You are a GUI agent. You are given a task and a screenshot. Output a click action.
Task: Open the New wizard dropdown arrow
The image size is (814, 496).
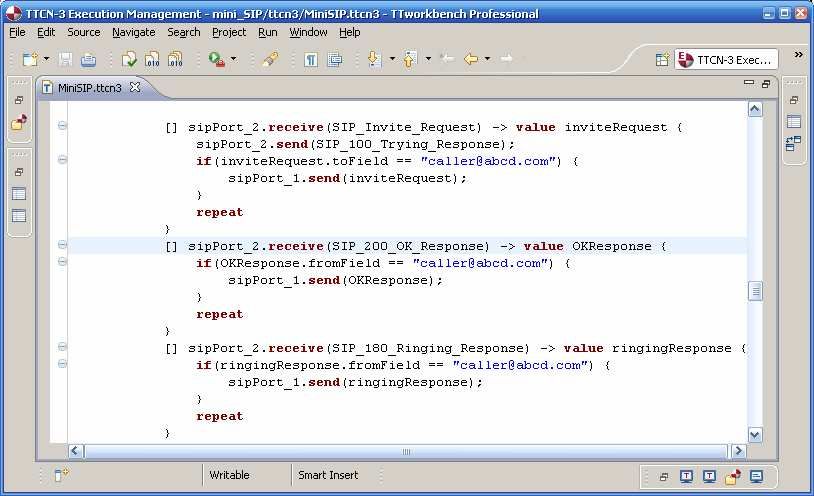(x=46, y=59)
